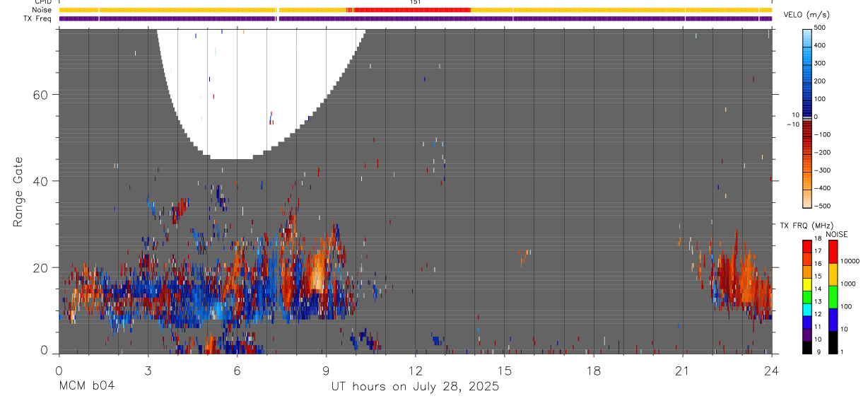The width and height of the screenshot is (868, 401).
Task: Select the purple swatch in TX FRQ legend
Action: 808,335
